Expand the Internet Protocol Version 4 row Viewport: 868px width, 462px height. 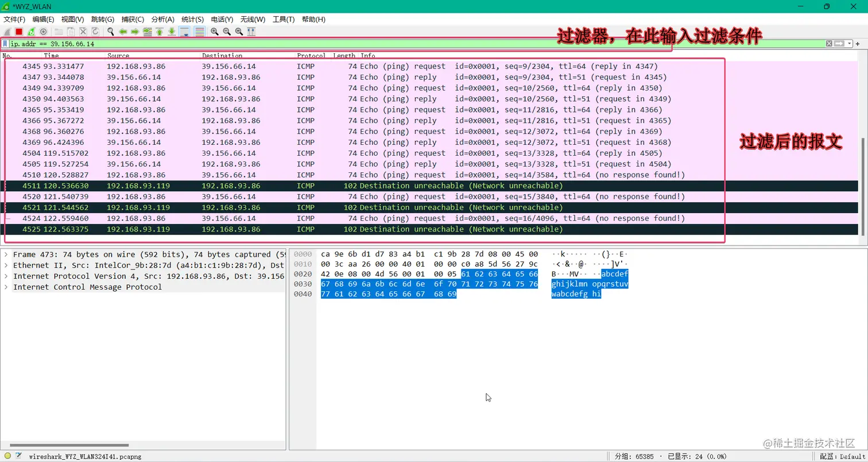6,276
